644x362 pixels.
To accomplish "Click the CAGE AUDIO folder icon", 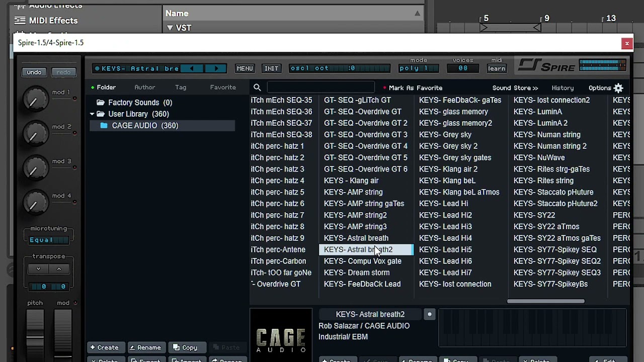I will pyautogui.click(x=104, y=126).
